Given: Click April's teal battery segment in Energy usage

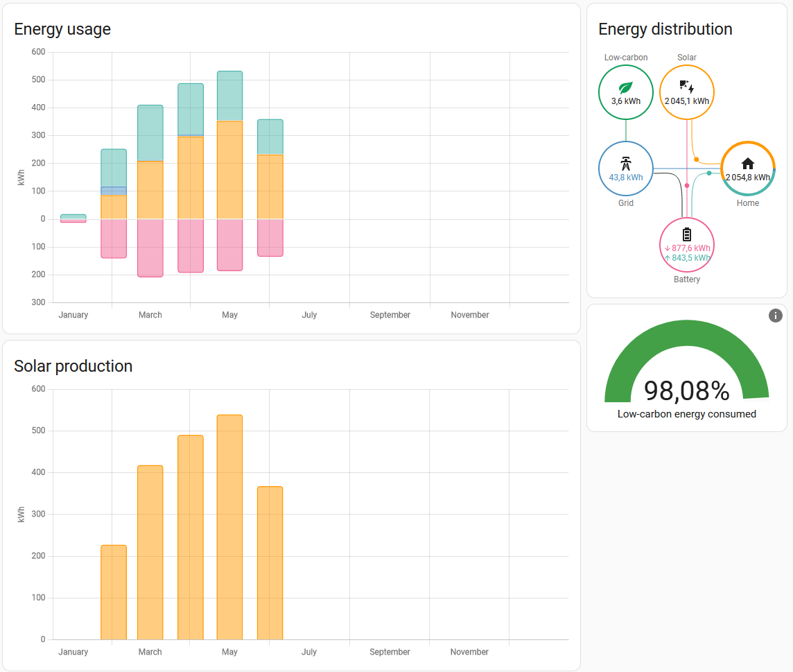Looking at the screenshot, I should tap(191, 109).
